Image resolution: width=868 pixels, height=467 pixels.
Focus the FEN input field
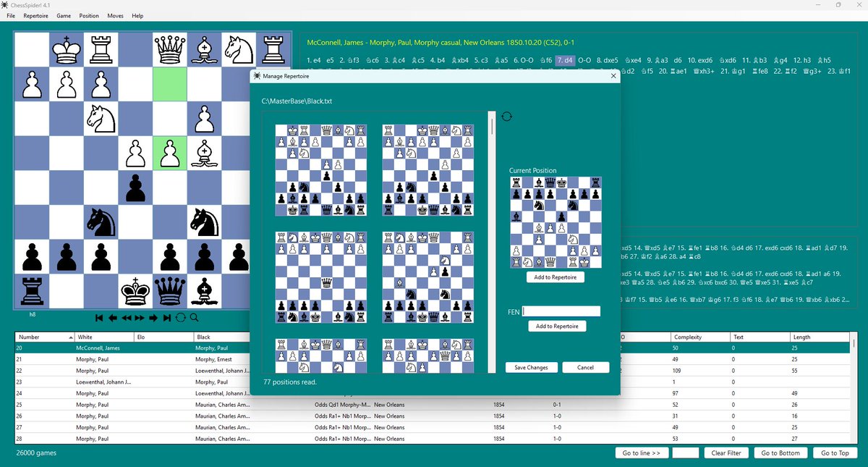pos(561,311)
